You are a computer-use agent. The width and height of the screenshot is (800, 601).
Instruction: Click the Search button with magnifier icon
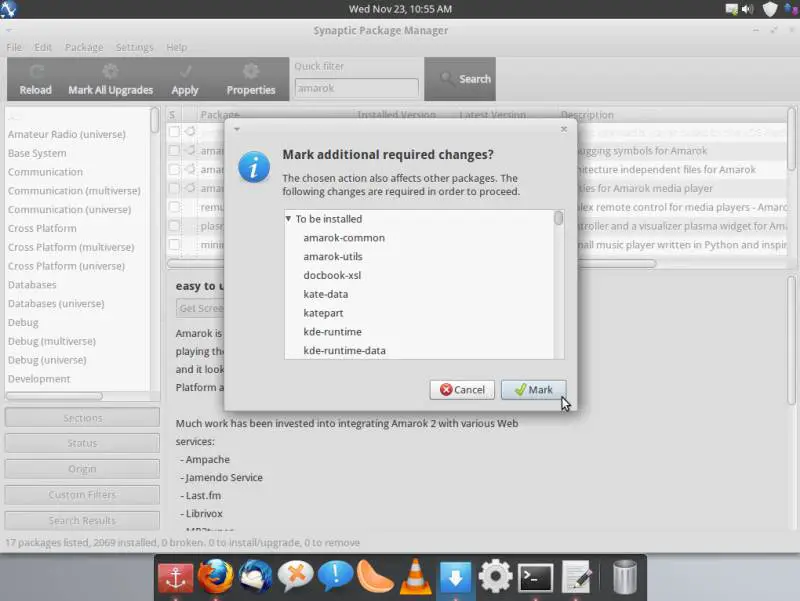(x=460, y=79)
